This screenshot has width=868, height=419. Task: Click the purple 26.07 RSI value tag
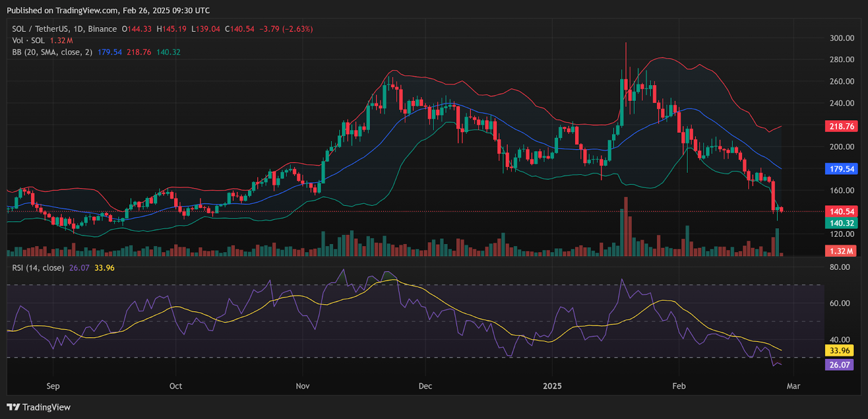coord(839,365)
